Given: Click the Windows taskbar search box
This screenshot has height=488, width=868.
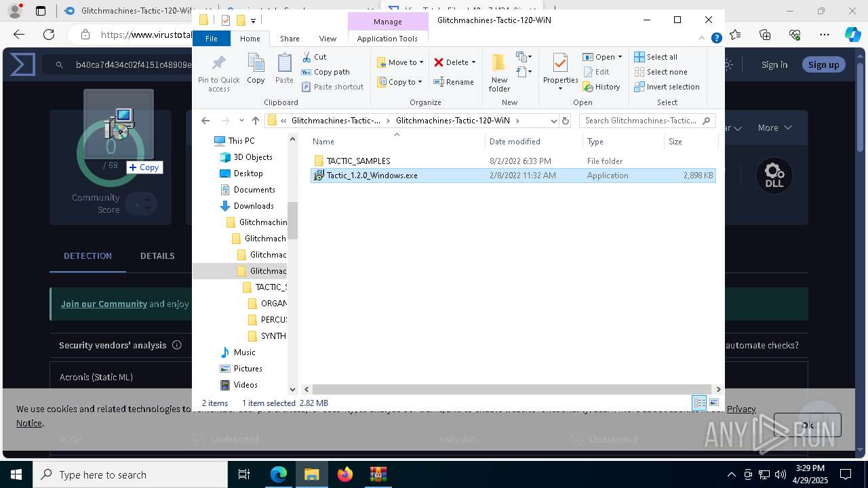Looking at the screenshot, I should pos(130,474).
